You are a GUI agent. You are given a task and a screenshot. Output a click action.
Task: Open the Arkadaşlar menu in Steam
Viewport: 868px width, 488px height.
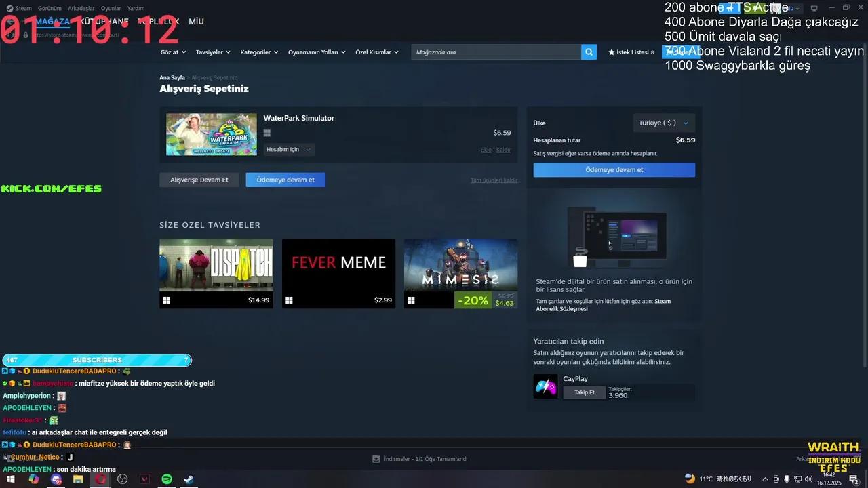81,8
